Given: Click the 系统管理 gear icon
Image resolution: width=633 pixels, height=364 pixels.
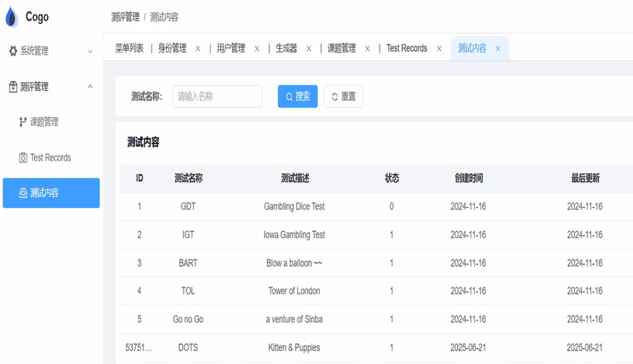Looking at the screenshot, I should pyautogui.click(x=13, y=51).
